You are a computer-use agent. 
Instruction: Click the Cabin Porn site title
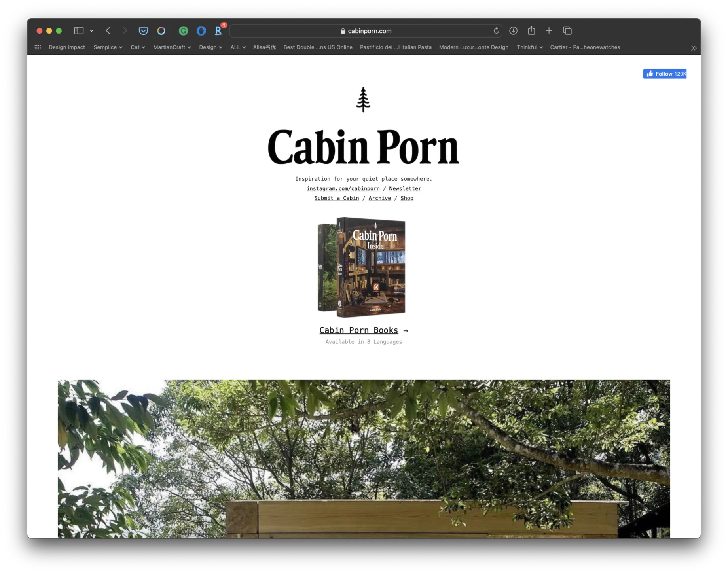coord(363,146)
